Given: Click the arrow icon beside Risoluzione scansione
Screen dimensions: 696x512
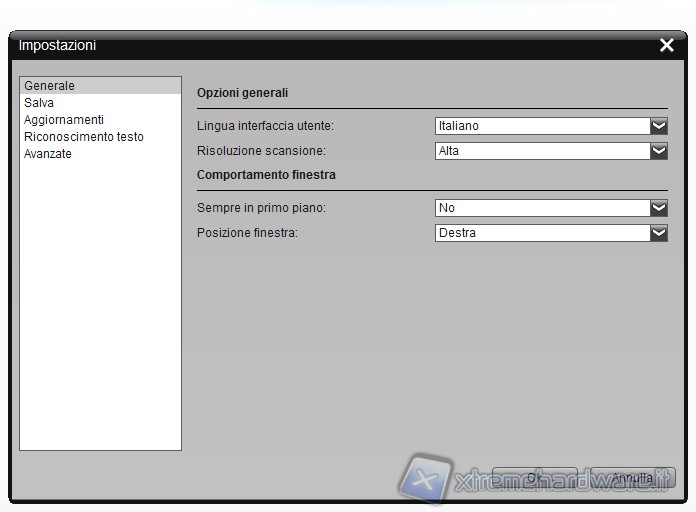Looking at the screenshot, I should coord(658,151).
